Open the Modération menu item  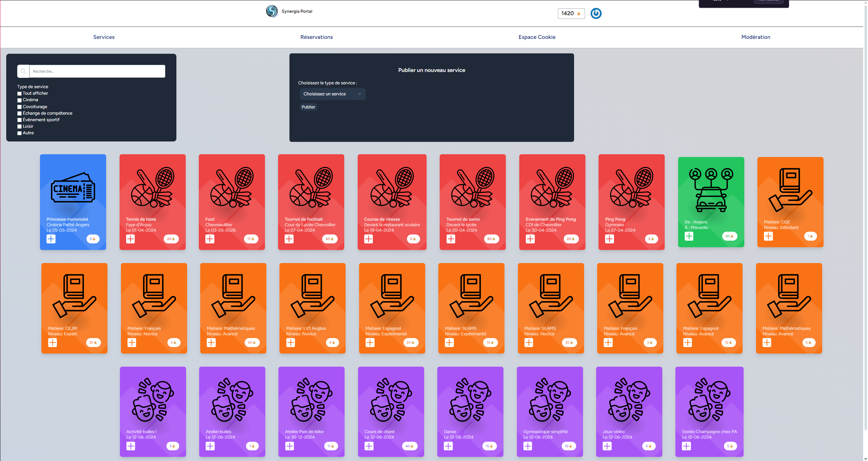[755, 37]
